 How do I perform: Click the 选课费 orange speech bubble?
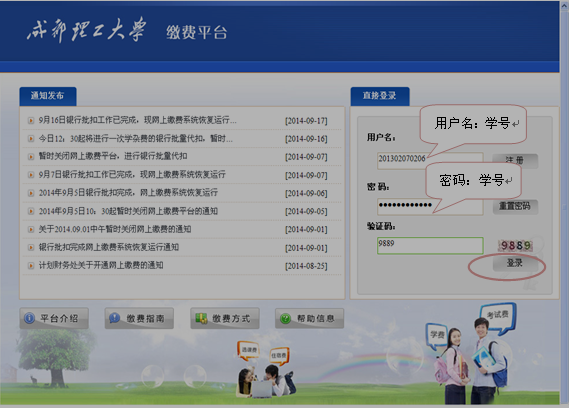pyautogui.click(x=249, y=350)
